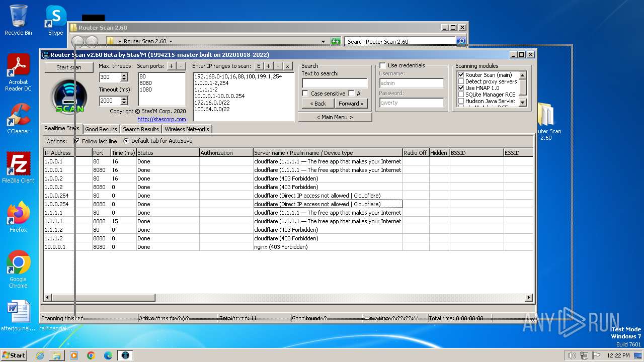Open Recycle Bin on the desktop
This screenshot has width=644, height=362.
(18, 20)
